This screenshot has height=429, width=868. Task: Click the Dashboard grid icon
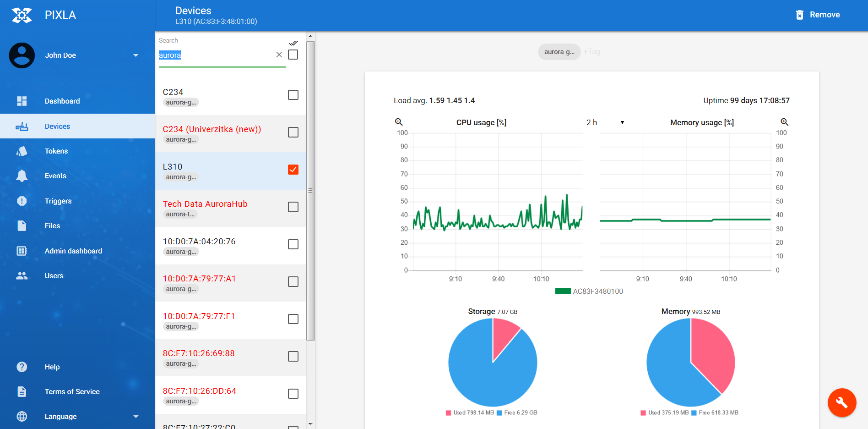pyautogui.click(x=22, y=101)
